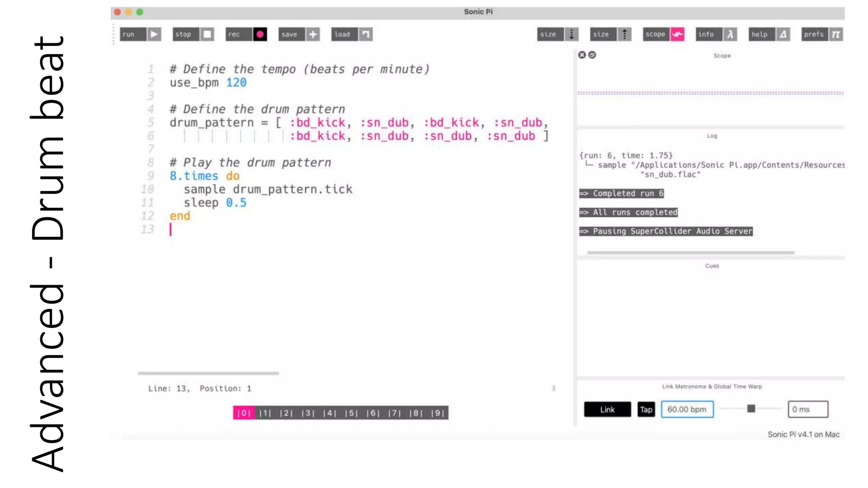Click the 60.00 bpm input field
Viewport: 868px width, 488px height.
687,410
